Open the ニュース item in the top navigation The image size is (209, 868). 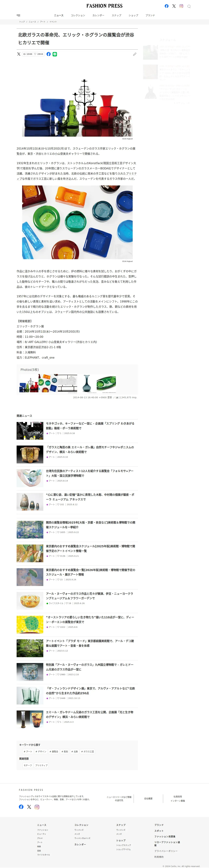tap(59, 15)
